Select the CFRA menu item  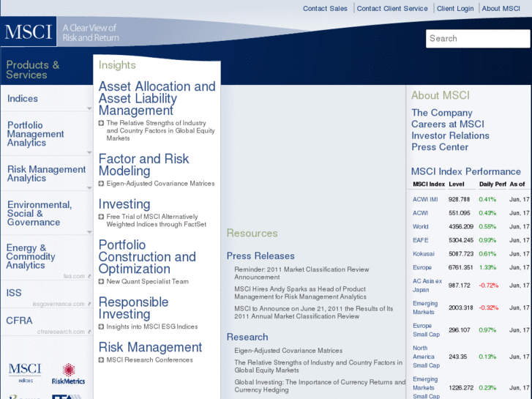(x=19, y=321)
